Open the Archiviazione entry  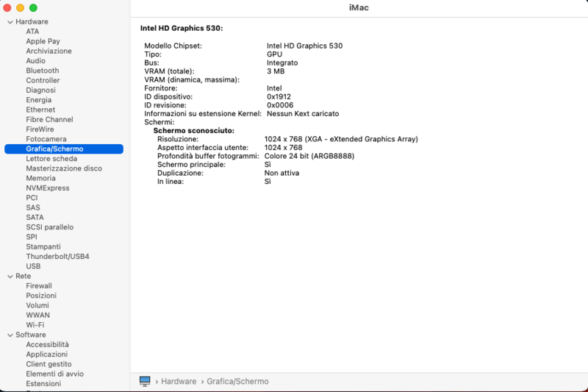49,51
